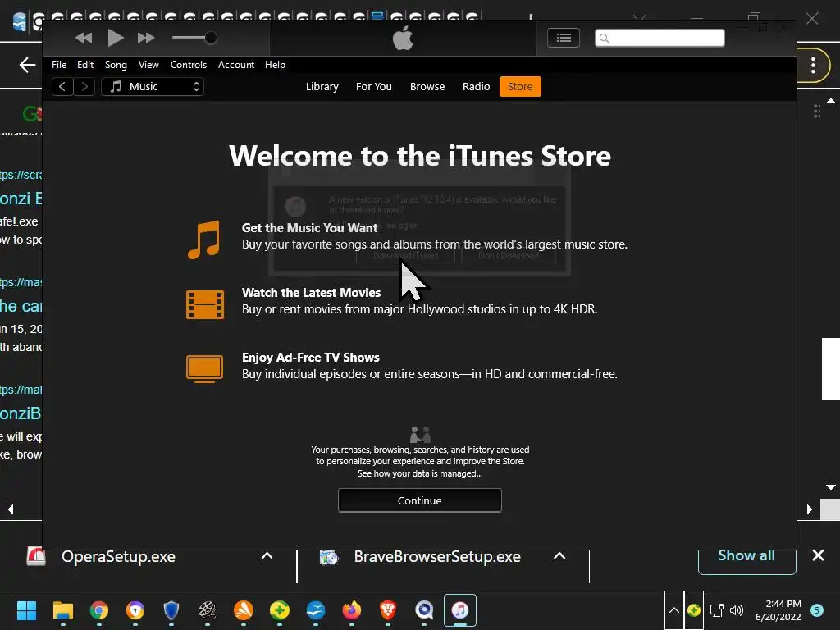Screen dimensions: 840x630
Task: Open Avast Secure Browser from taskbar
Action: tap(135, 610)
